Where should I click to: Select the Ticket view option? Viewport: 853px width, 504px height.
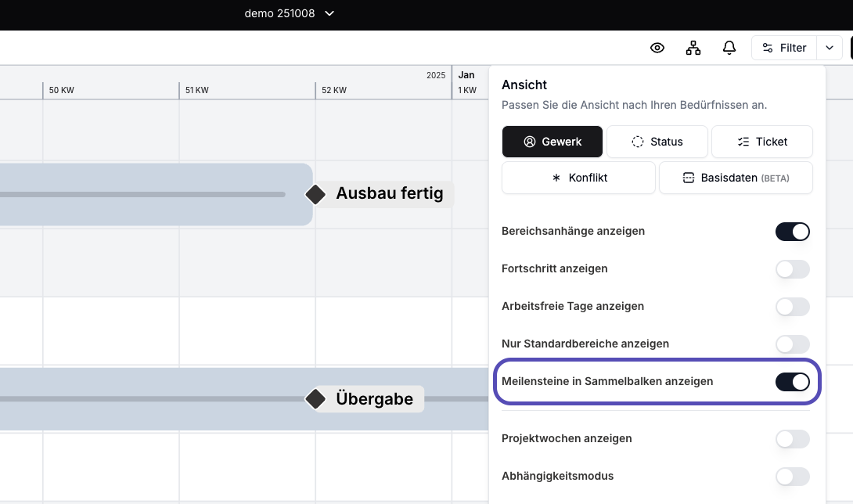[x=761, y=142]
